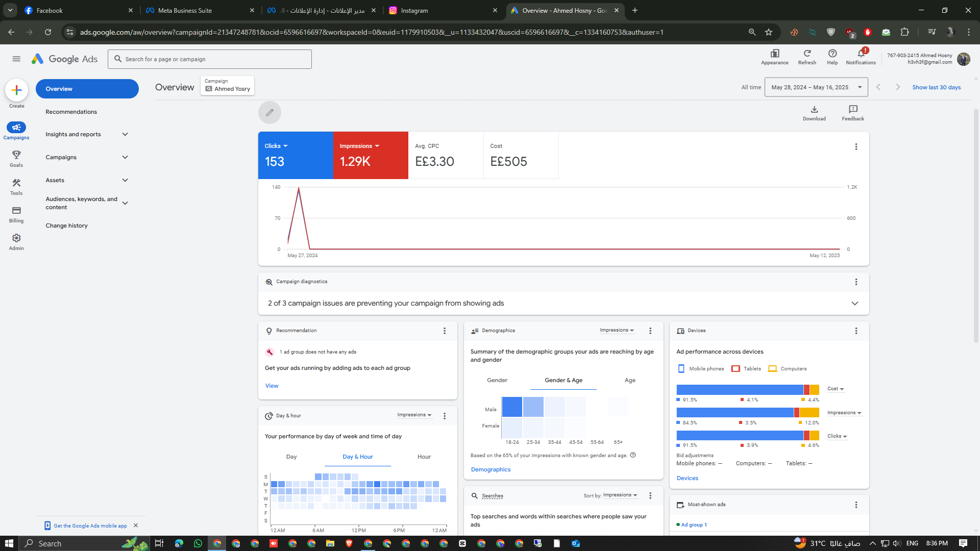The image size is (980, 551).
Task: Open the date range dropdown
Action: [x=816, y=87]
